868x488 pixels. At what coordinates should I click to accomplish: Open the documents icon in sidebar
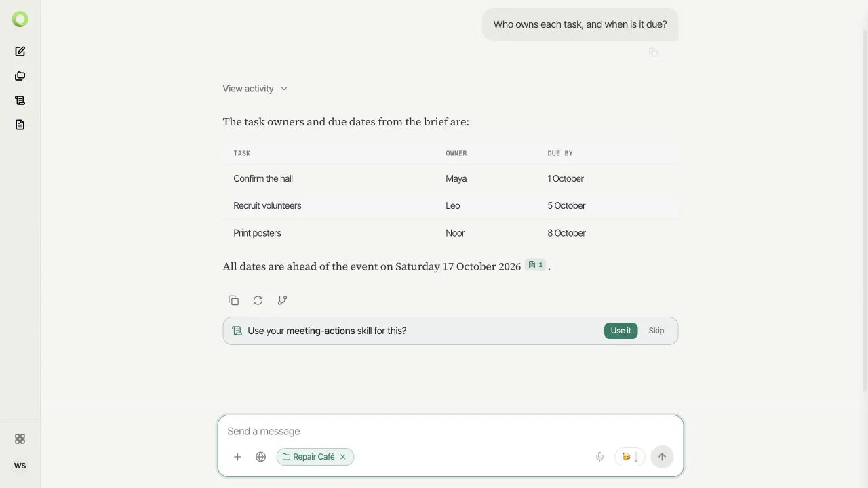tap(20, 125)
